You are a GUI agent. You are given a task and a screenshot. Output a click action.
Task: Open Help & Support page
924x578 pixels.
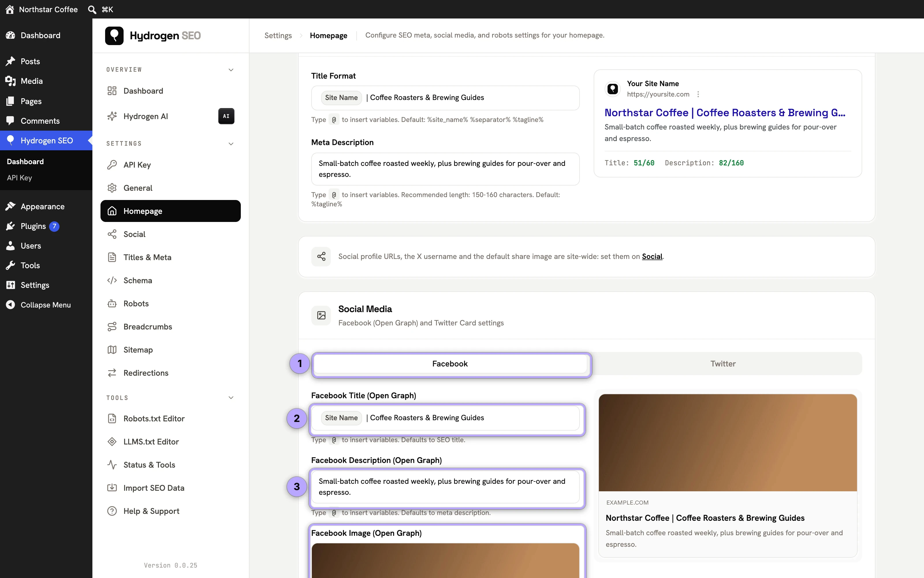coord(170,511)
